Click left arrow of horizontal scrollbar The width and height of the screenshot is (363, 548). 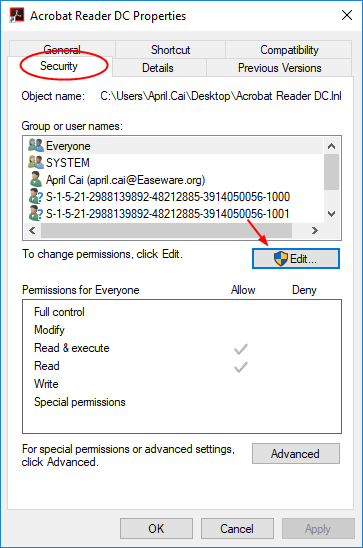pos(32,230)
